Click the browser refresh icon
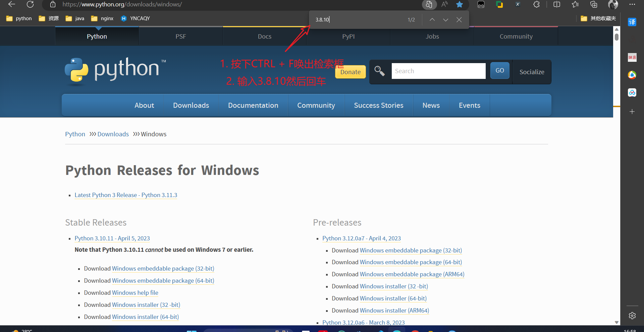 coord(30,4)
